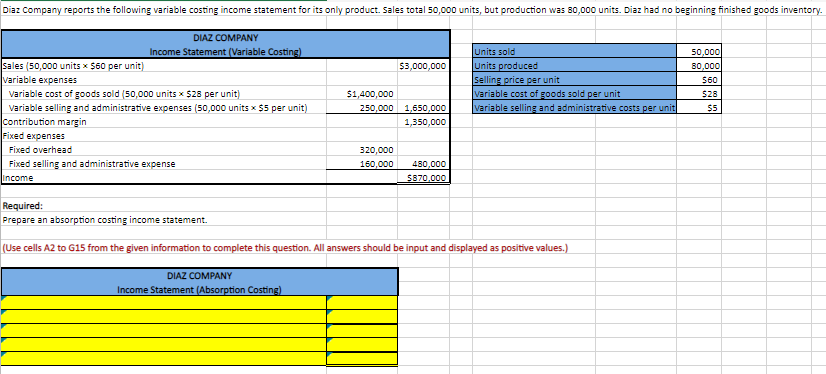Select the 50,000 units sold value
The height and width of the screenshot is (374, 826).
[x=699, y=52]
